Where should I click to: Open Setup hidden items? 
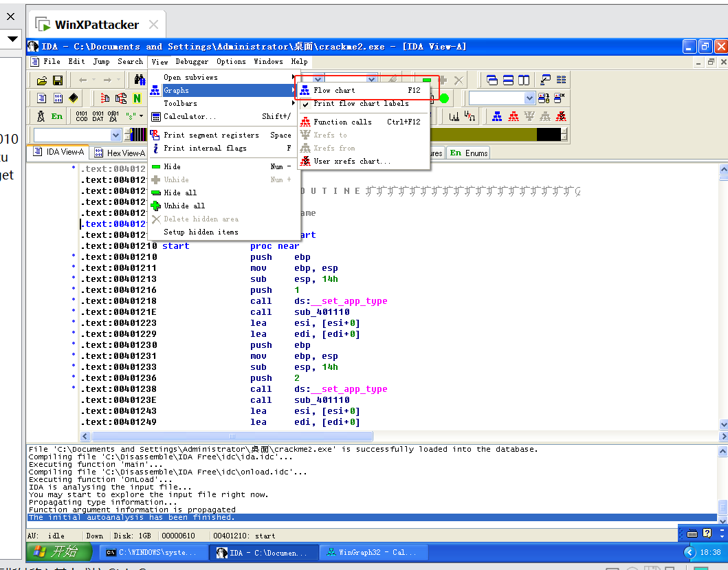[x=225, y=232]
